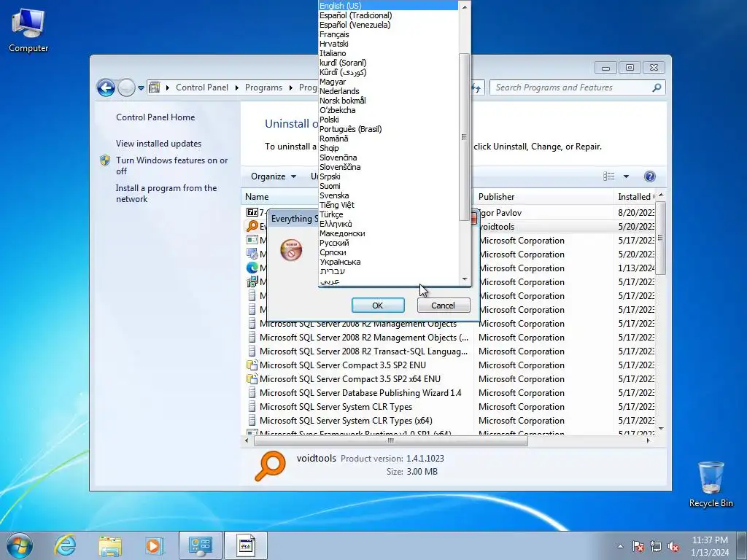This screenshot has width=747, height=560.
Task: Click Cancel in the language dialog
Action: point(443,306)
